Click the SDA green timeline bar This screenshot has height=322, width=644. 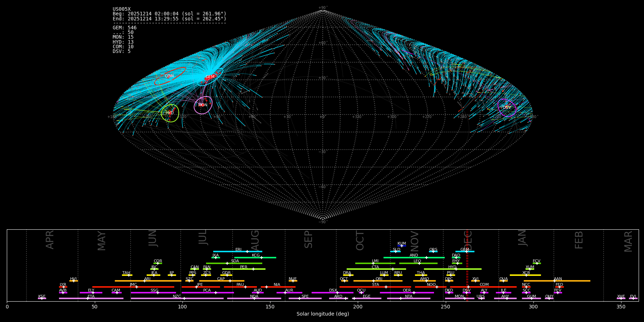click(x=234, y=263)
